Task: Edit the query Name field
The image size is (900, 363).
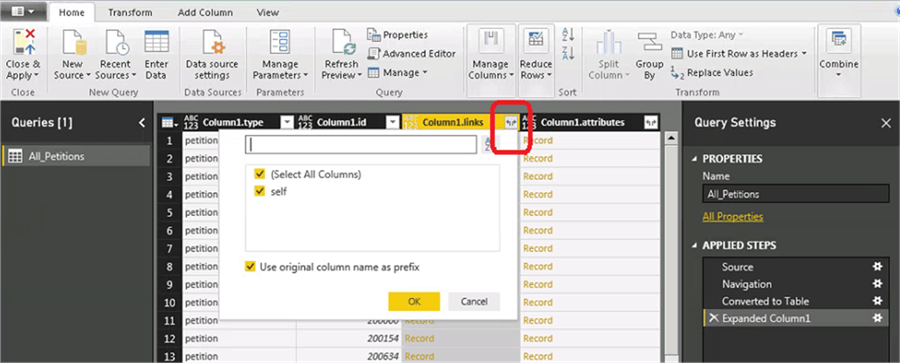Action: (x=795, y=194)
